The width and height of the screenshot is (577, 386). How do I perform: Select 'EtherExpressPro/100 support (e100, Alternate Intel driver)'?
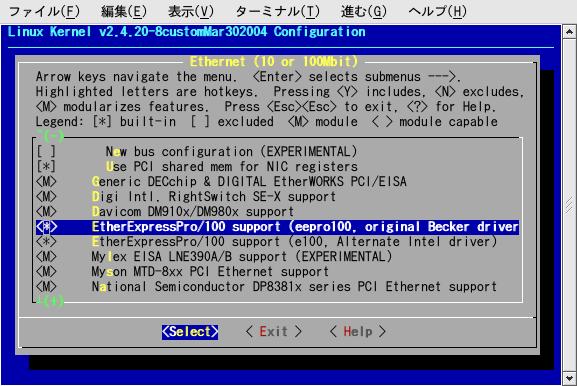pyautogui.click(x=294, y=242)
